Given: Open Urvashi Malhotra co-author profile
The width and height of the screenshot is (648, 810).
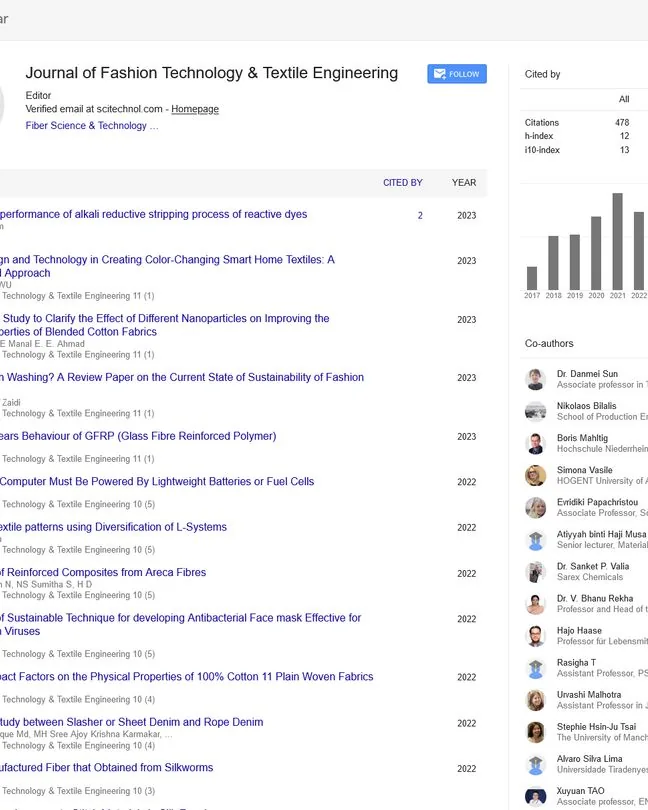Looking at the screenshot, I should (x=589, y=695).
